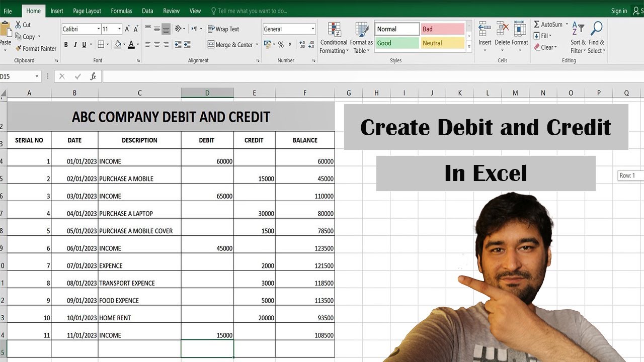Activate the Format Painter brush
Viewport: 644px width, 362px height.
(19, 49)
